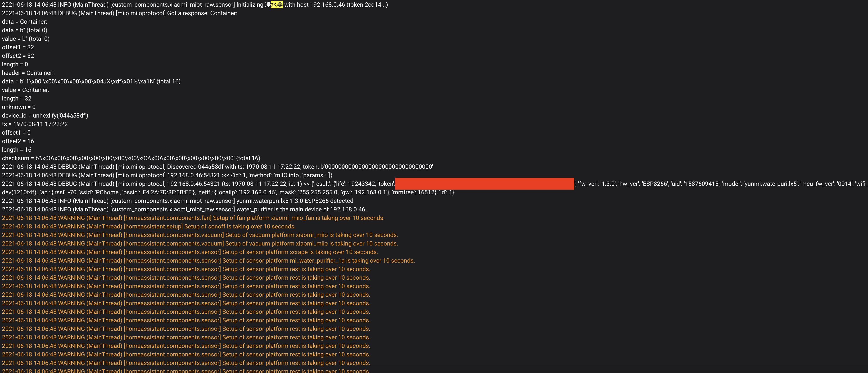Click the highlighted '水器' search match
Image resolution: width=868 pixels, height=373 pixels.
coord(277,5)
